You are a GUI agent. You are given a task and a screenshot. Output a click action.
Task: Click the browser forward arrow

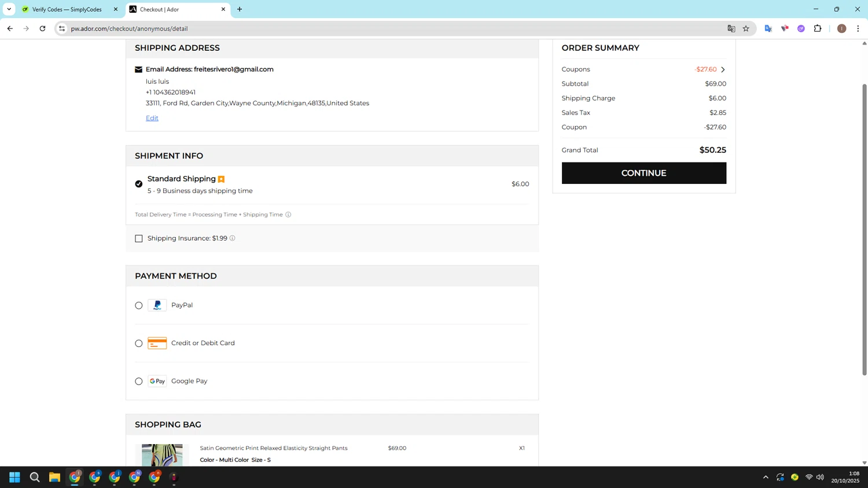tap(26, 28)
